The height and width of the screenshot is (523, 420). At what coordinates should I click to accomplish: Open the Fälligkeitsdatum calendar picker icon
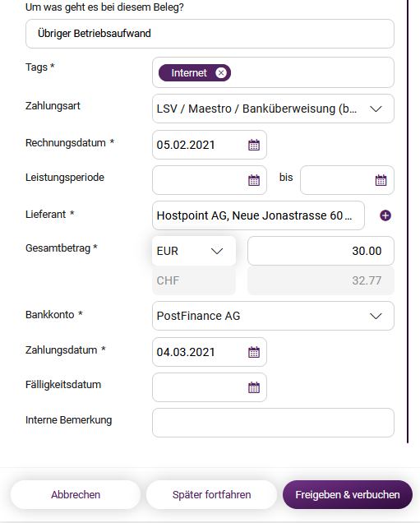click(x=254, y=387)
